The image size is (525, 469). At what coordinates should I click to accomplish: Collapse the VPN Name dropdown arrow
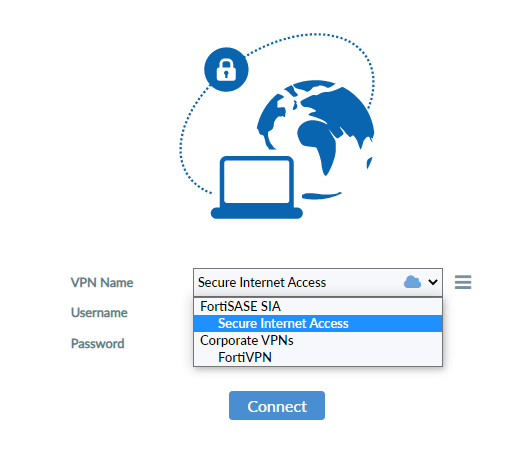(433, 282)
